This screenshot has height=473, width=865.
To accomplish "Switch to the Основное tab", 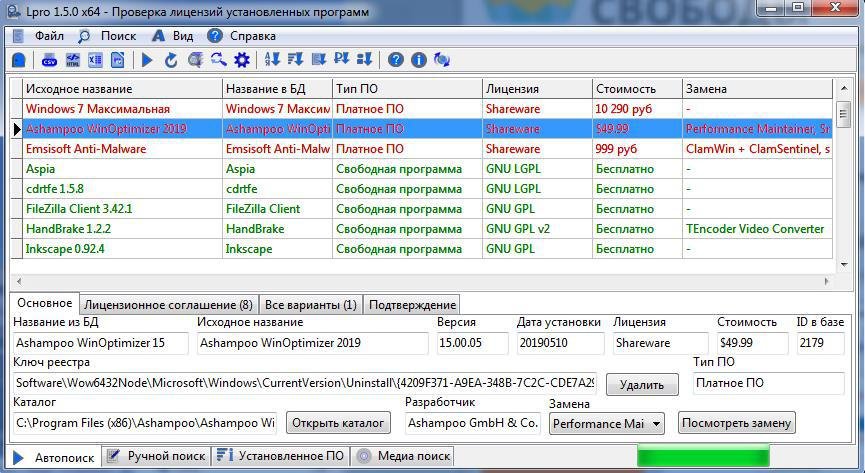I will [45, 303].
